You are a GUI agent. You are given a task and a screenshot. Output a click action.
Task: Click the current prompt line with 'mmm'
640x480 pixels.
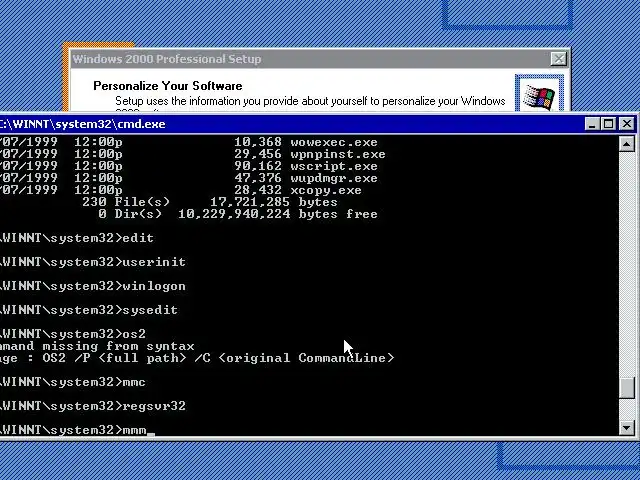[78, 430]
